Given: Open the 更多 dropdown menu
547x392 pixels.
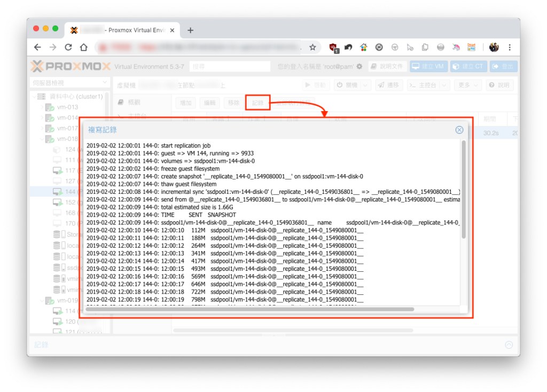Looking at the screenshot, I should [x=468, y=85].
